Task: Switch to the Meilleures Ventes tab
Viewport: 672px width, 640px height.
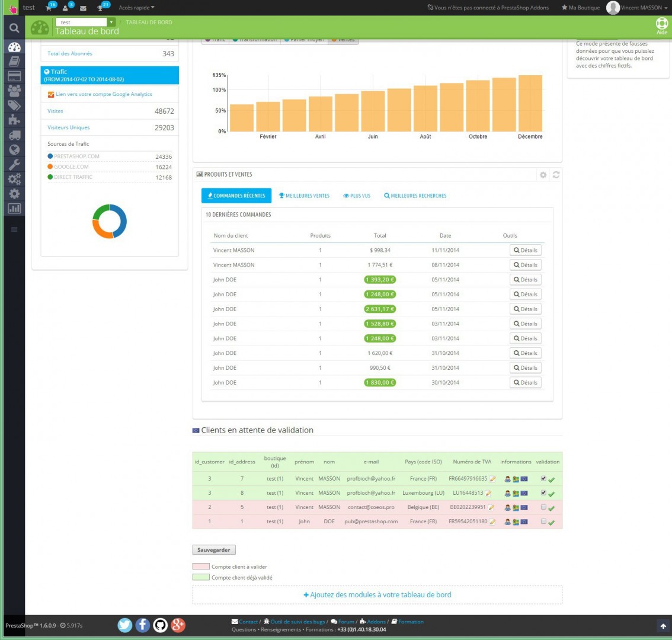Action: point(304,196)
